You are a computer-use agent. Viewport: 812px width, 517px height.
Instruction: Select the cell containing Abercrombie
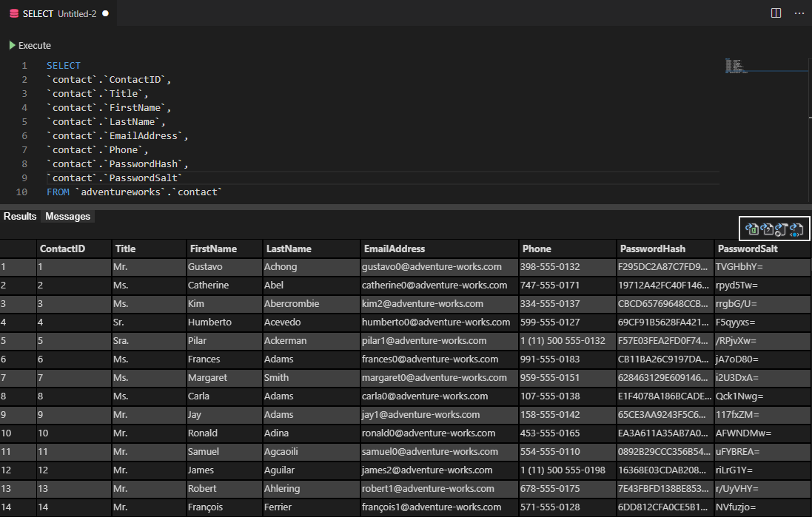tap(292, 304)
